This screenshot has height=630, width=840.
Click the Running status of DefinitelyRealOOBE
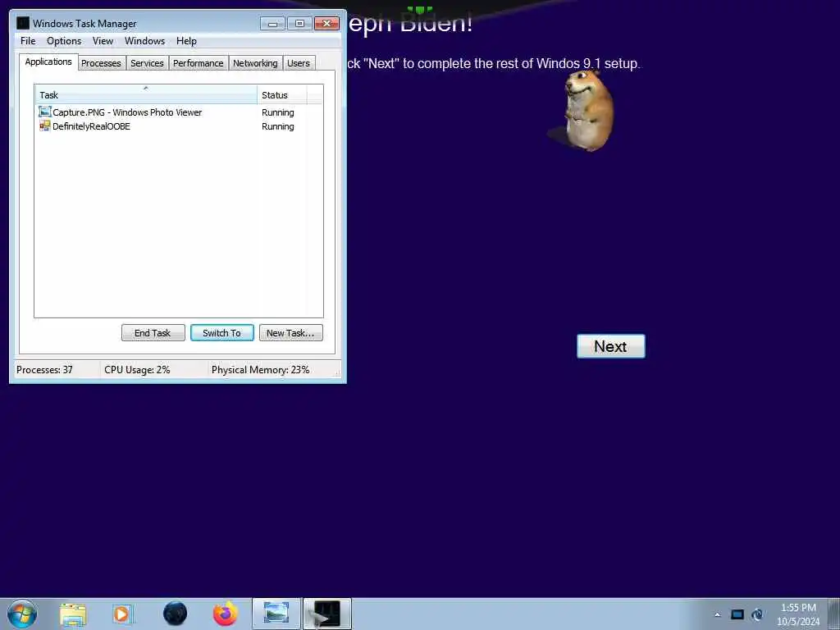pyautogui.click(x=277, y=126)
